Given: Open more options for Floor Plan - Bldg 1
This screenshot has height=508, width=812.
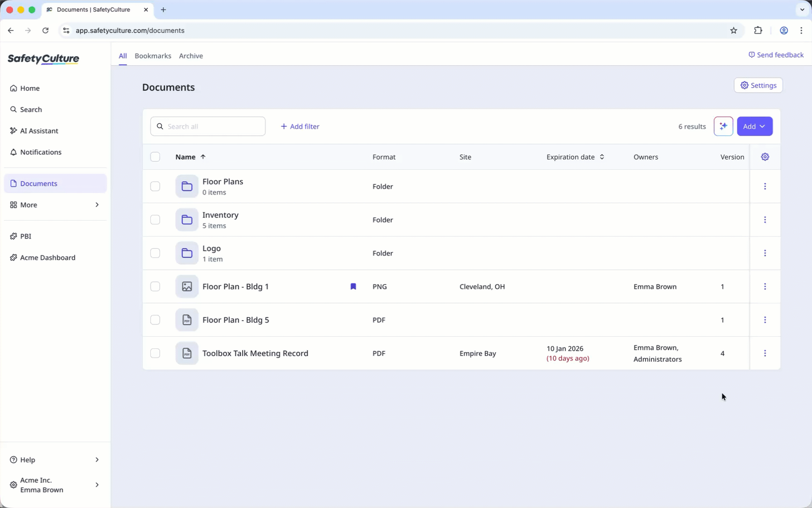Looking at the screenshot, I should (765, 286).
